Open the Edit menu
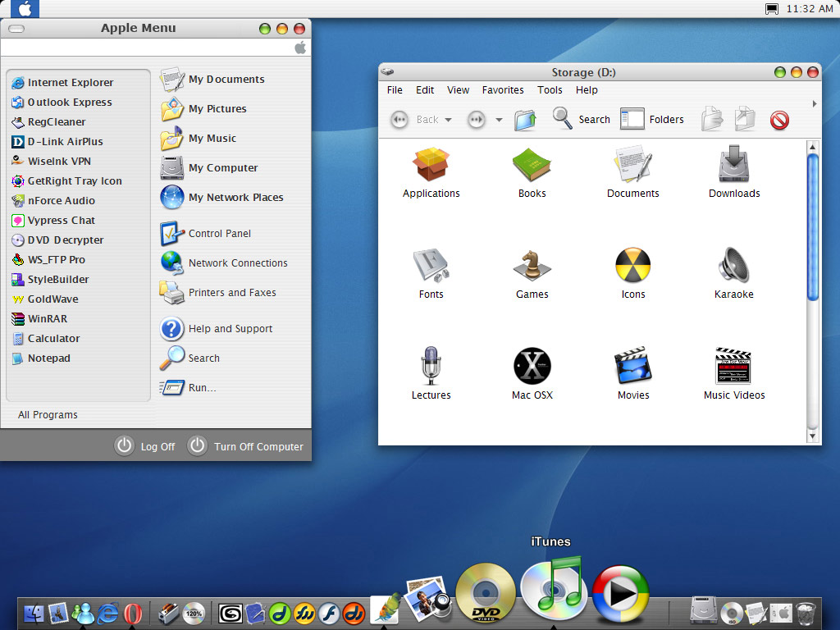This screenshot has width=840, height=630. click(x=425, y=90)
